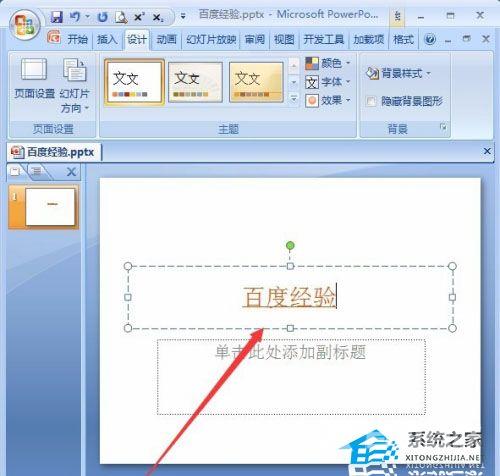Open Slide Orientation (幻灯片方向) button
Image resolution: width=500 pixels, height=476 pixels.
pos(75,86)
